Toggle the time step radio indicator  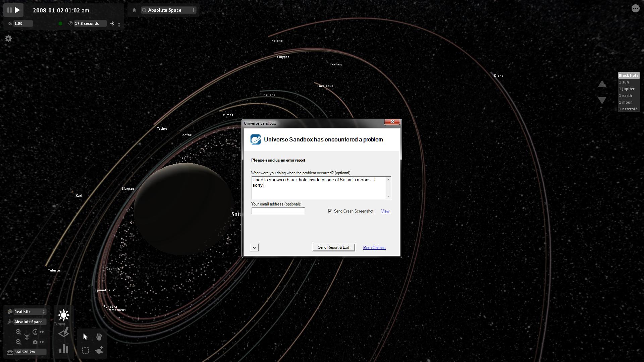tap(112, 23)
